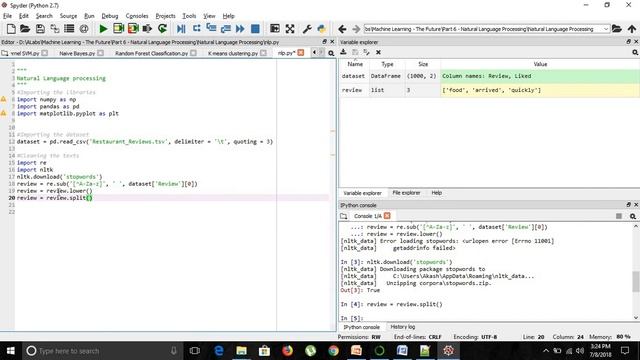Screen dimensions: 640x360
Task: Open the Debug menu
Action: (110, 16)
